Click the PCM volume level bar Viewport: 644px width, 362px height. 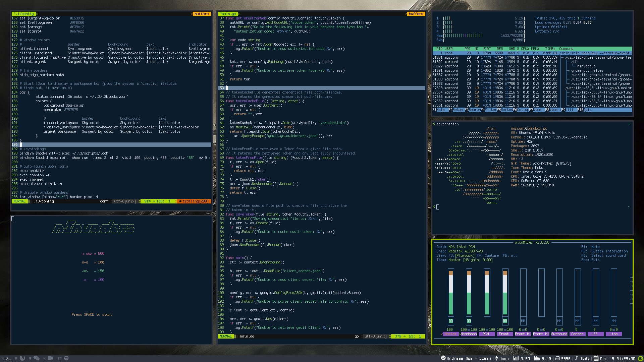coord(487,292)
